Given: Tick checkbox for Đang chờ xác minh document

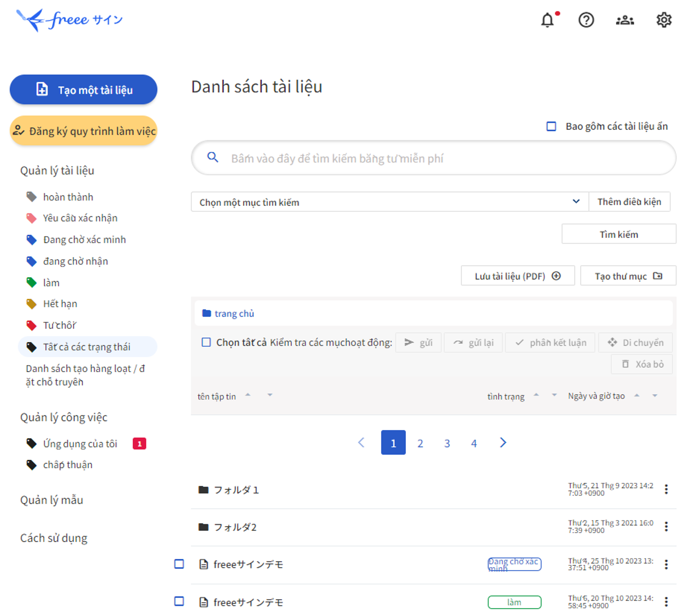Looking at the screenshot, I should [x=179, y=564].
